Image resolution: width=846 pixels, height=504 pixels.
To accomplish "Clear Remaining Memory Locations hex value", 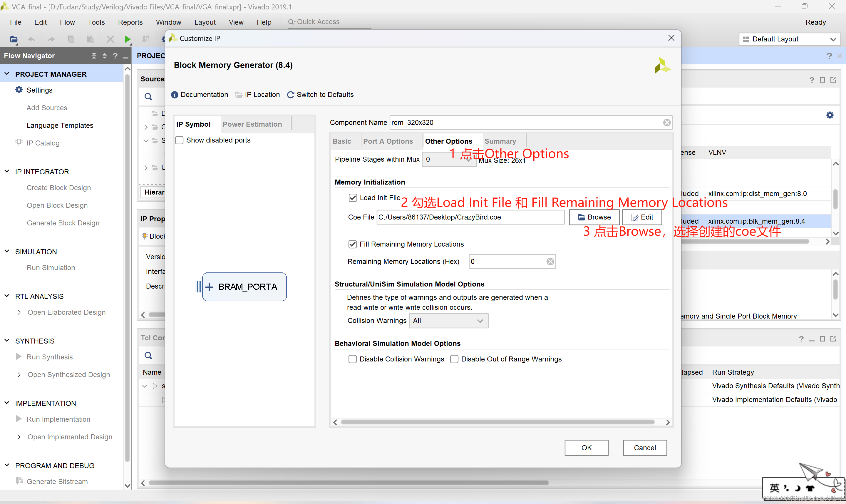I will [550, 262].
